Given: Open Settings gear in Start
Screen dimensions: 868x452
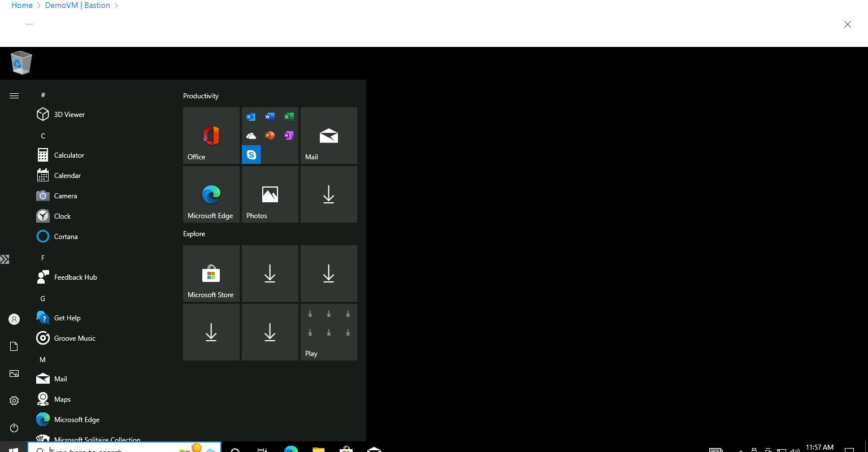Looking at the screenshot, I should (14, 401).
